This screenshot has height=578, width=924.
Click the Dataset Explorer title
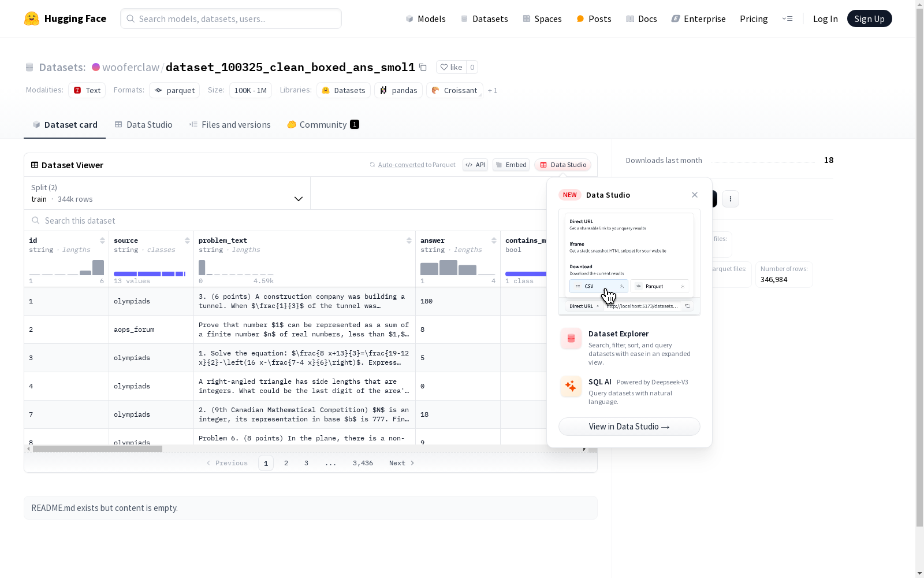[619, 334]
